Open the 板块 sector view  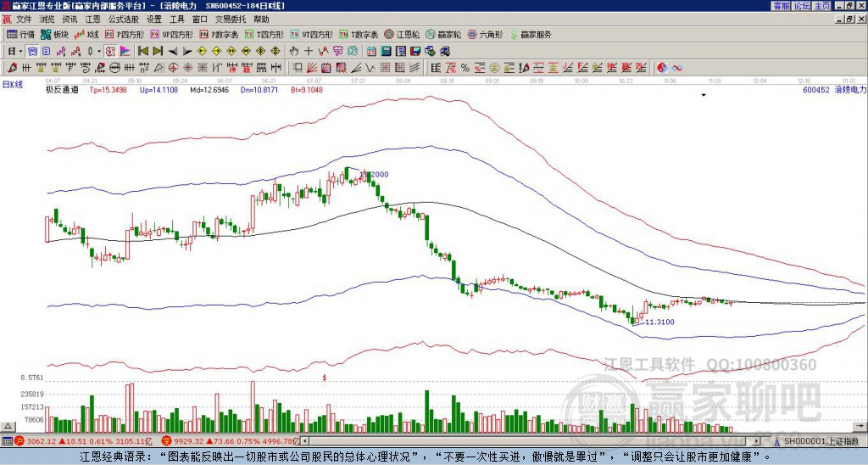(54, 34)
